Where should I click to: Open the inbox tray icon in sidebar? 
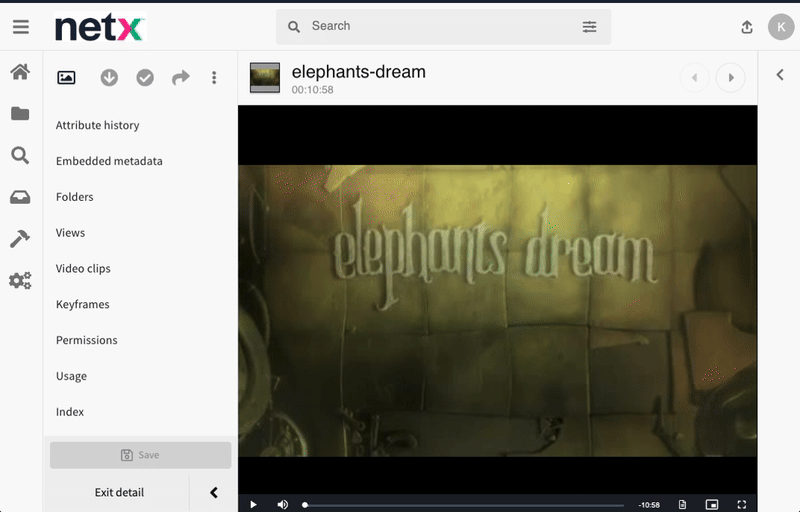[x=20, y=197]
